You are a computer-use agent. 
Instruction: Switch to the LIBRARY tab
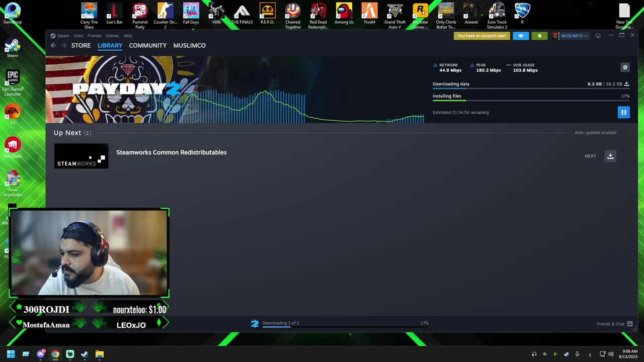click(110, 45)
